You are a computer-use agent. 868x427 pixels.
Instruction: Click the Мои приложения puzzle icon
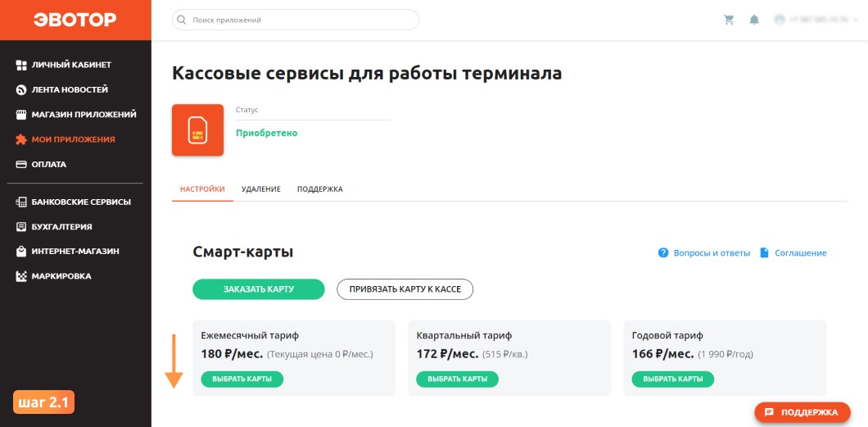click(21, 139)
